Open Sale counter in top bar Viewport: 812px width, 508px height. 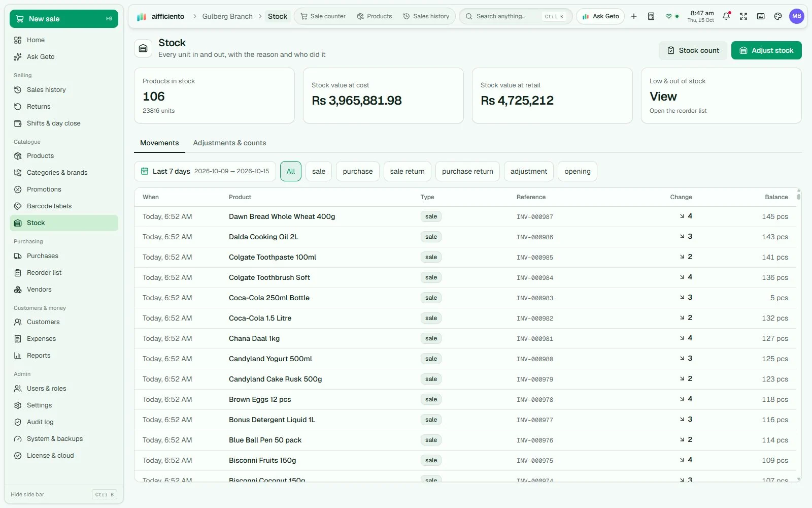point(323,16)
